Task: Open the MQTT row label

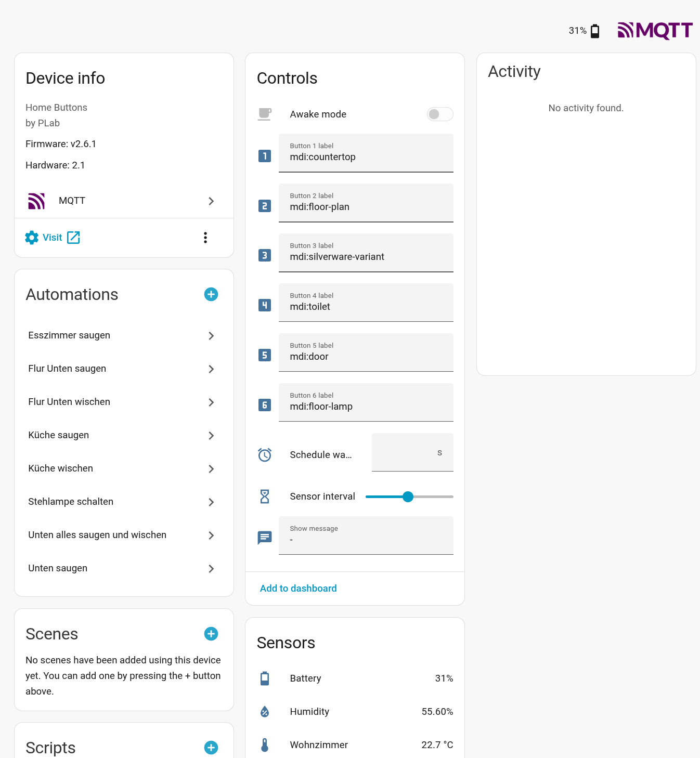Action: [x=72, y=201]
